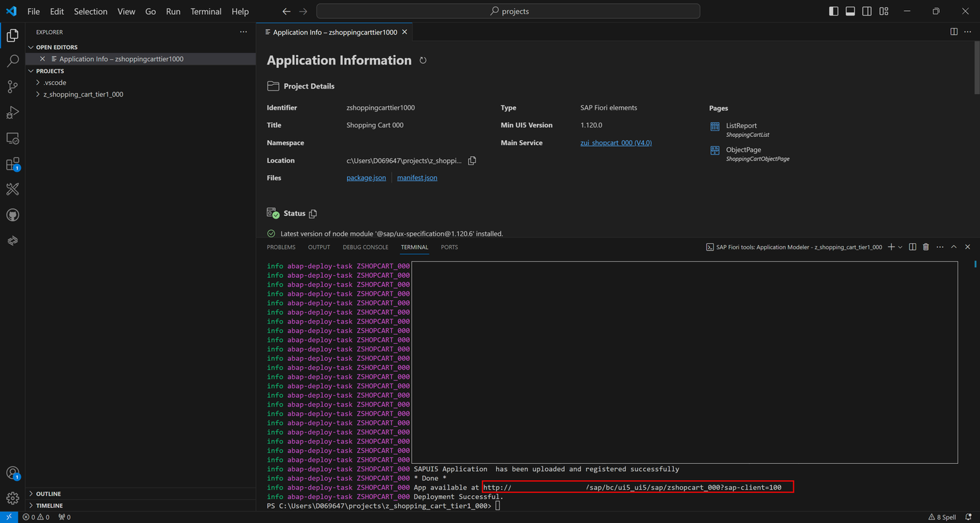
Task: Switch to the Output tab
Action: coord(319,247)
